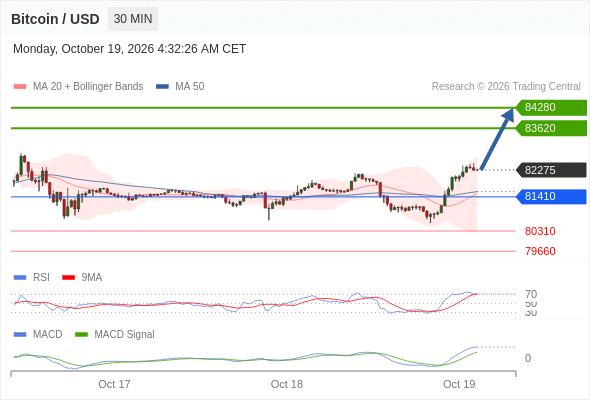The image size is (590, 400).
Task: Click the Oct 18 date axis label
Action: (x=287, y=384)
